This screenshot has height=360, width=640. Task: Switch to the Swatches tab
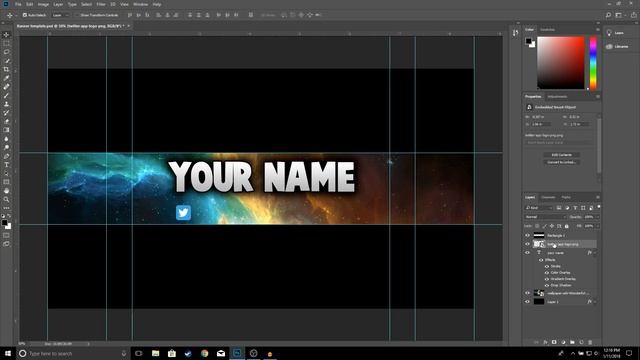(x=547, y=29)
